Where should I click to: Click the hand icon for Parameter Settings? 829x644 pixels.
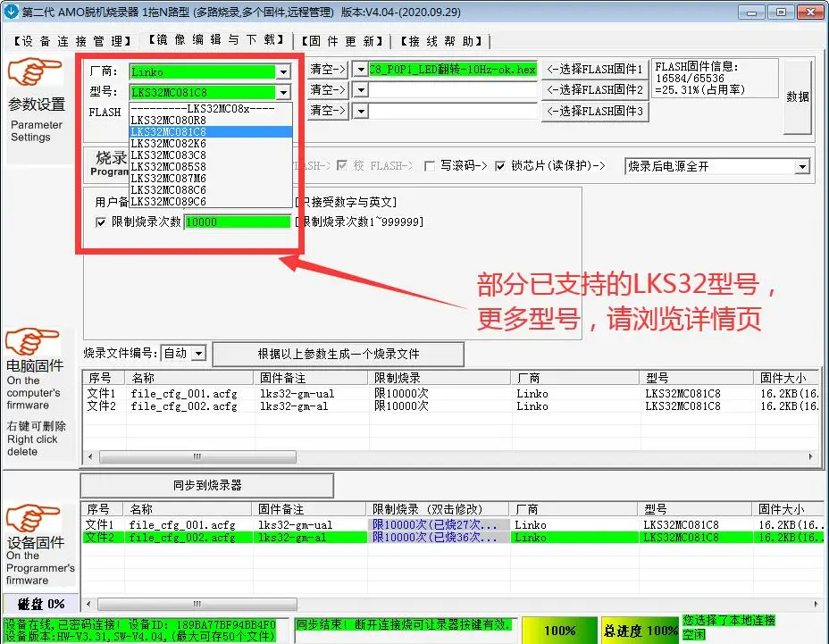tap(35, 71)
